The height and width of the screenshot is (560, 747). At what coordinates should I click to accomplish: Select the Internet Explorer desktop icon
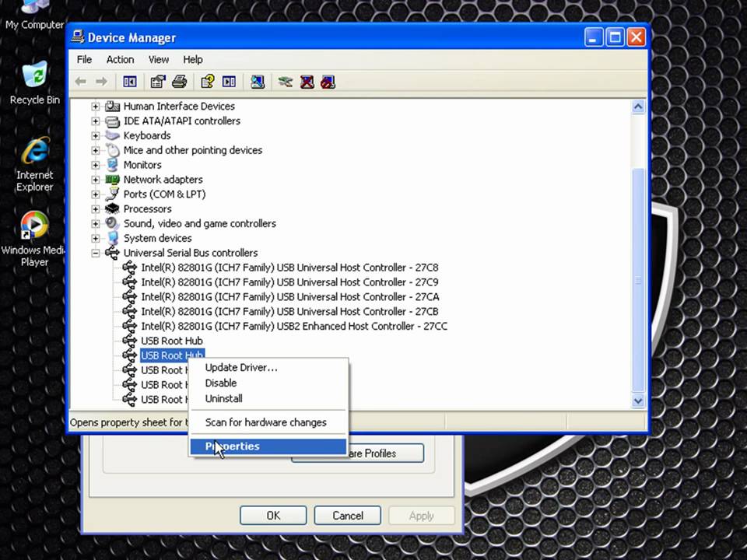34,164
